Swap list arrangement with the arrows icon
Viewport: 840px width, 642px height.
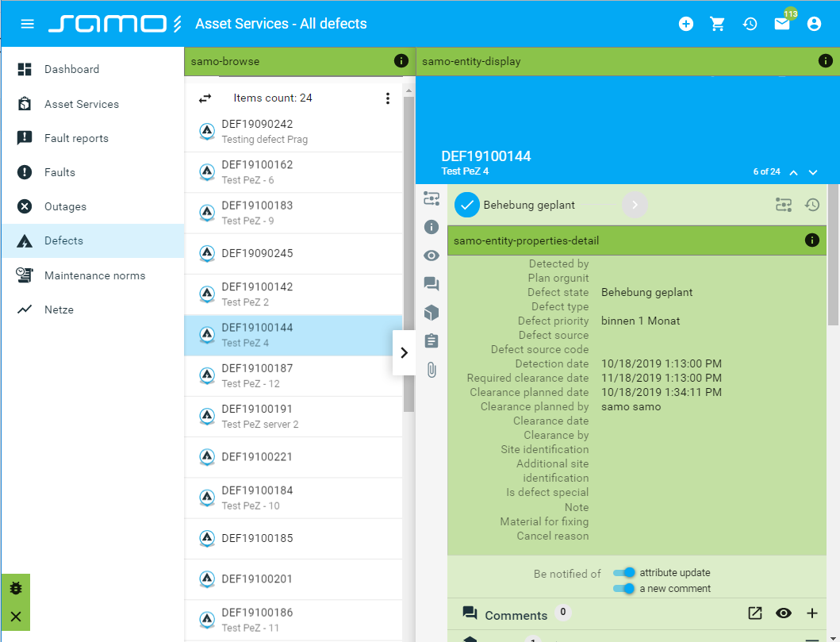205,98
